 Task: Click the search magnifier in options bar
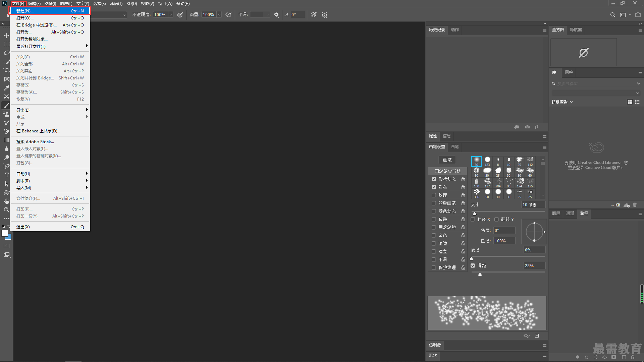612,15
